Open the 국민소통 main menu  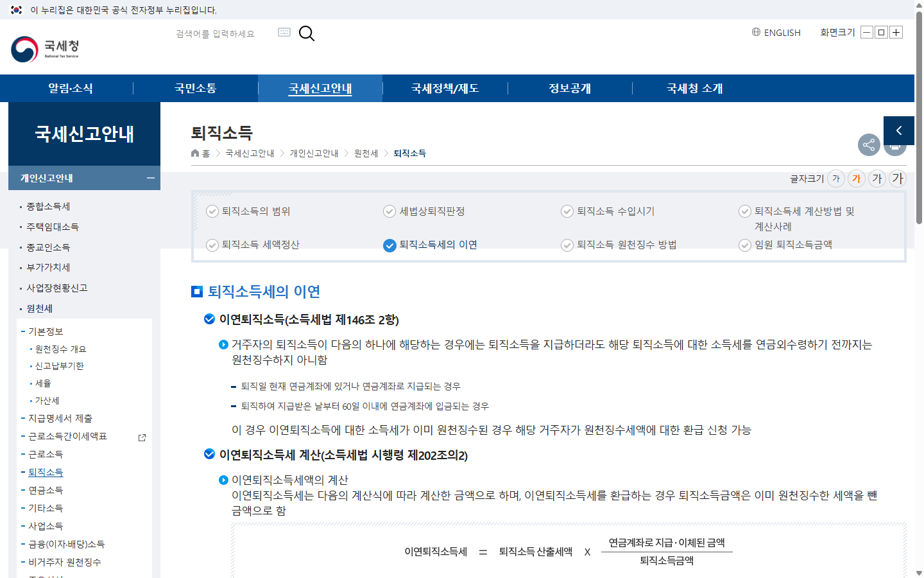point(196,88)
